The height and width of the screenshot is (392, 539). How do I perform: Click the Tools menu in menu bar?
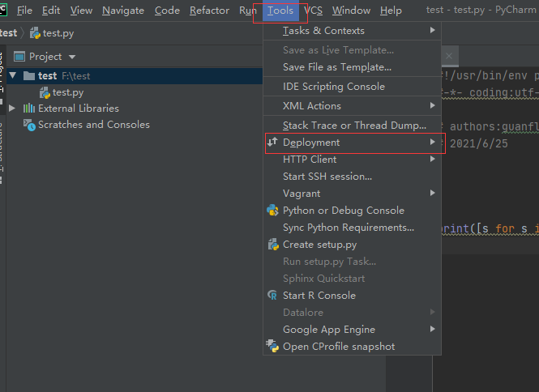tap(280, 11)
